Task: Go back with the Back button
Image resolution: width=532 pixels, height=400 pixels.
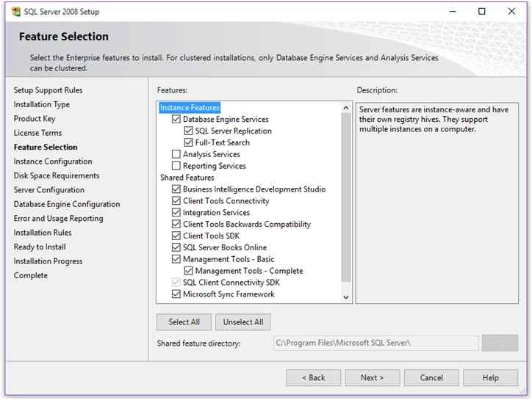Action: [x=314, y=378]
